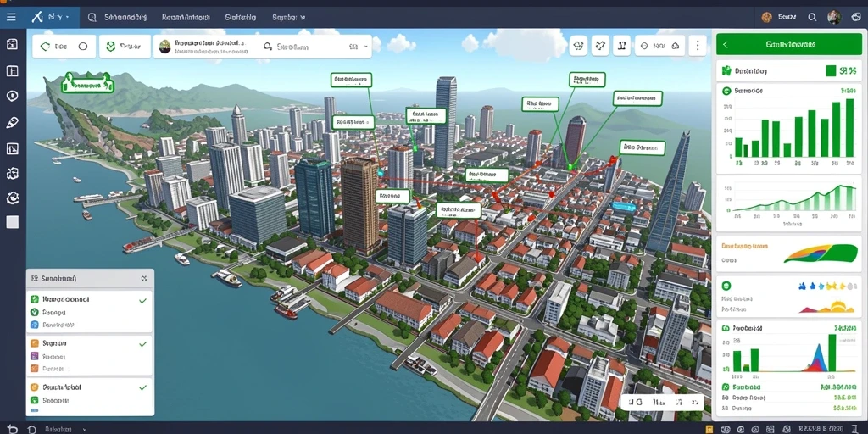Open the hamburger menu in top bar
868x434 pixels.
11,17
